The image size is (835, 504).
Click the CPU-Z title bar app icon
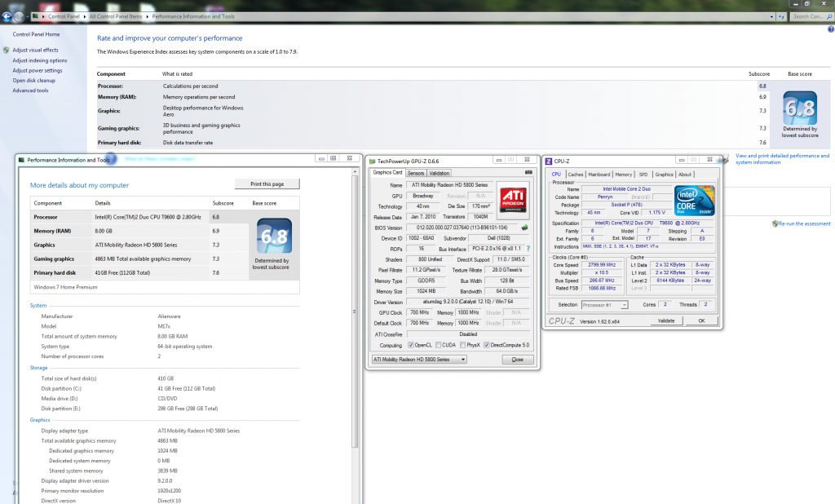tap(549, 161)
